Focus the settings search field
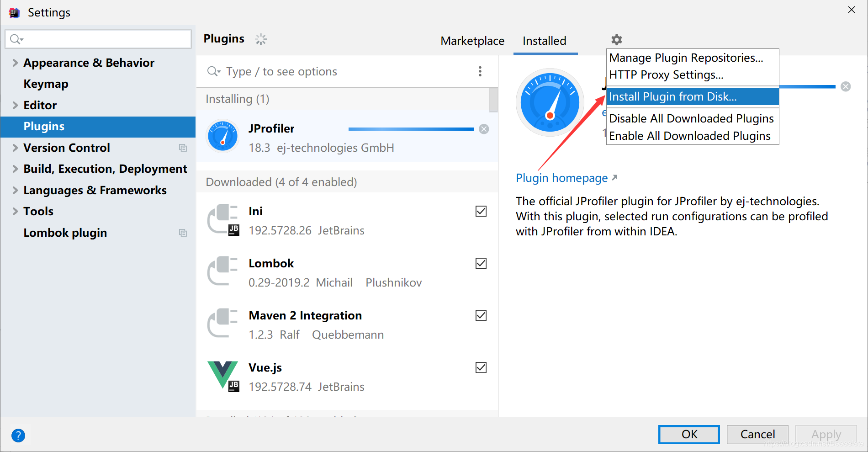 (98, 39)
